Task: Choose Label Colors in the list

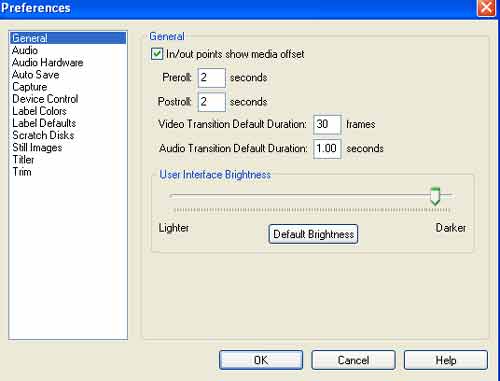Action: tap(39, 111)
